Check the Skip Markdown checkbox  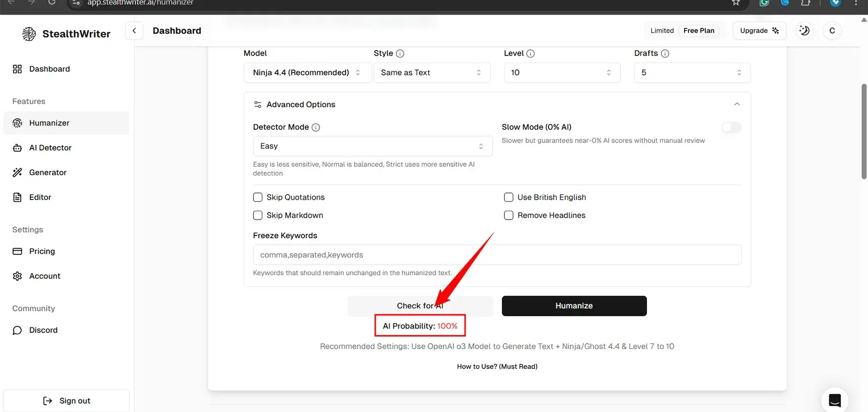point(257,215)
